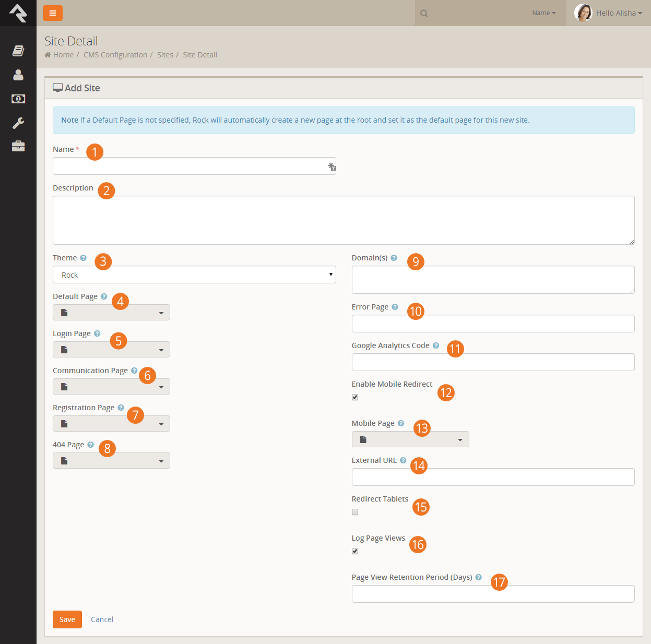This screenshot has height=644, width=651.
Task: Uncheck the Log Page Views checkbox
Action: 355,551
